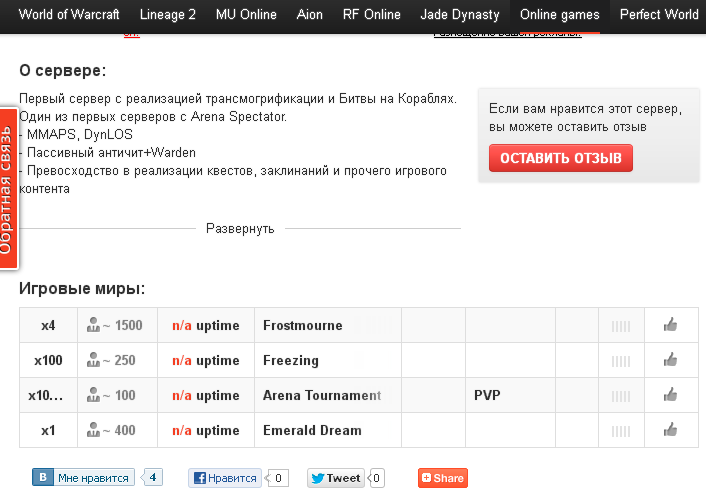Click the 'О сервере:' heading
This screenshot has width=706, height=500.
[63, 70]
